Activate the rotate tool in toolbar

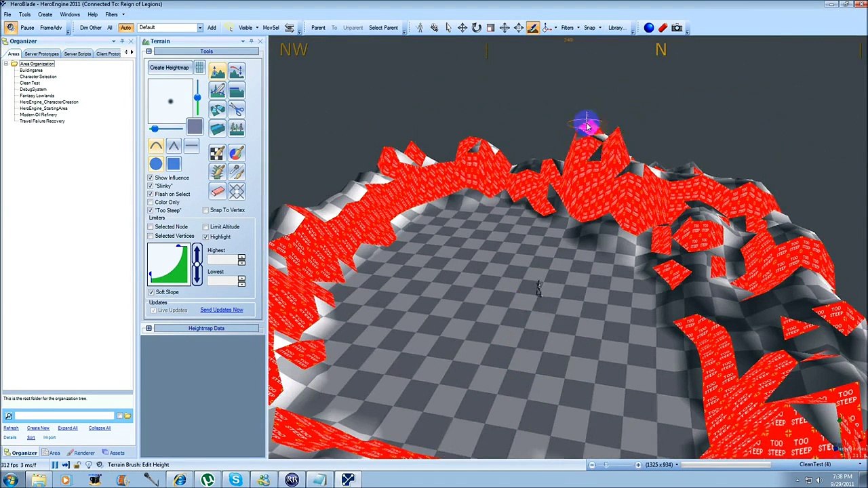coord(476,28)
